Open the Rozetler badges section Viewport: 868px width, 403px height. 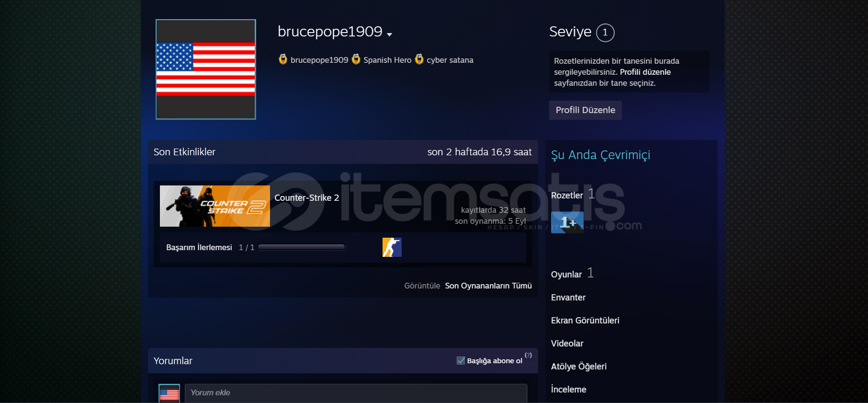tap(567, 196)
